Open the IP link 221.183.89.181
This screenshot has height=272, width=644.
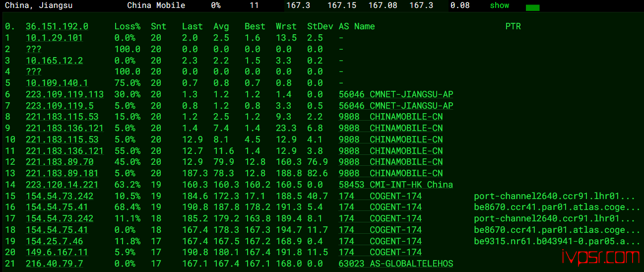pyautogui.click(x=62, y=173)
